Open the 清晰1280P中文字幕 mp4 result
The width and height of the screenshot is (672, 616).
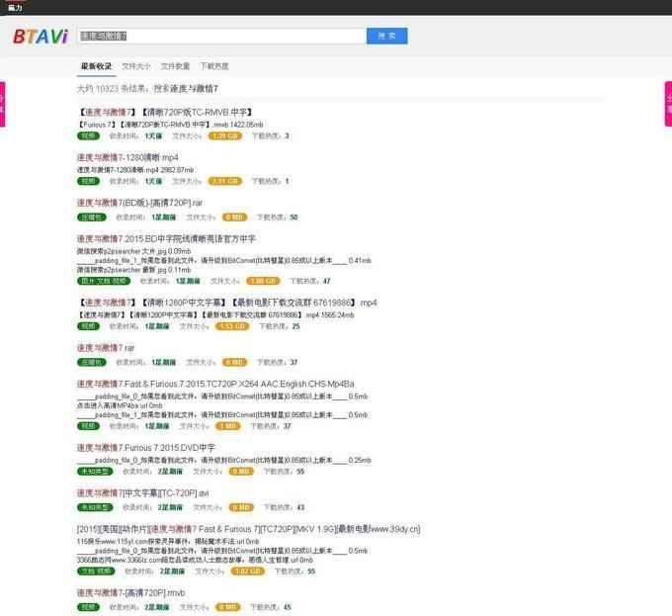(x=227, y=303)
